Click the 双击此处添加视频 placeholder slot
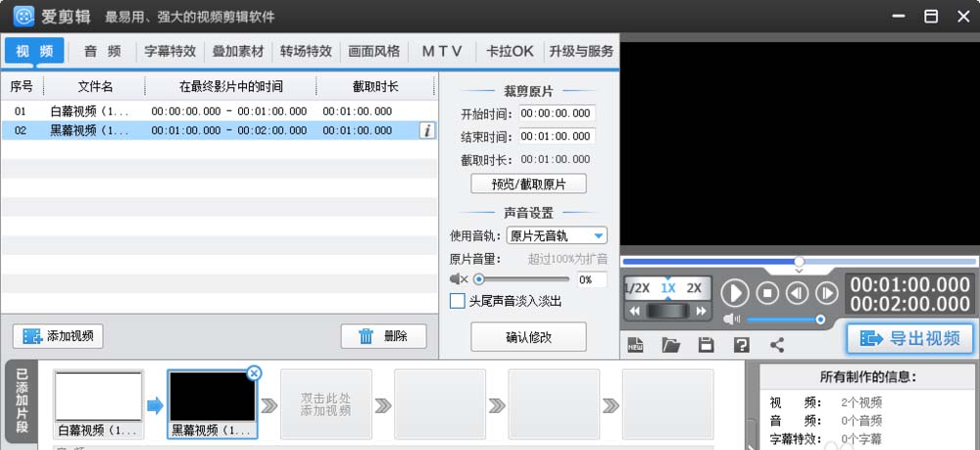The width and height of the screenshot is (980, 450). pos(326,404)
